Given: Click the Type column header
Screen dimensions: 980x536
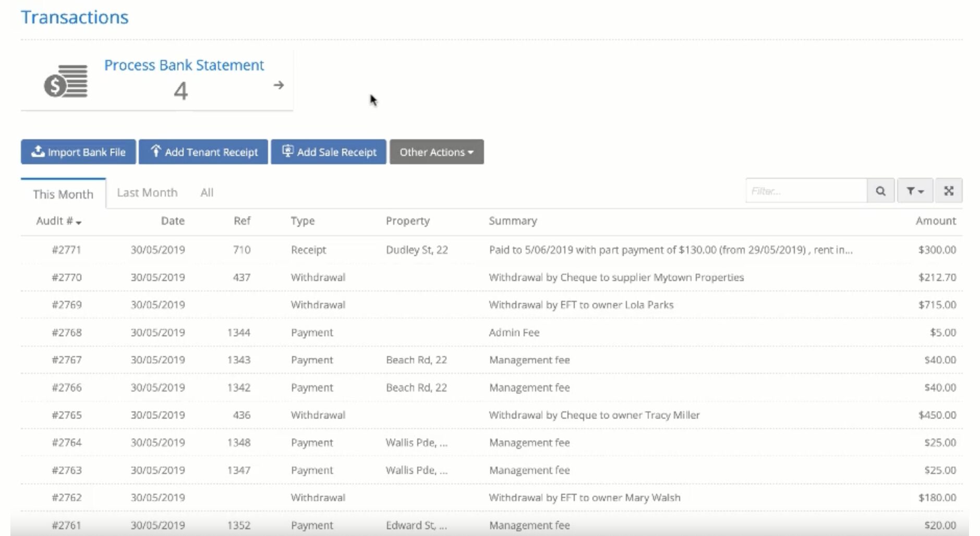Looking at the screenshot, I should [303, 221].
